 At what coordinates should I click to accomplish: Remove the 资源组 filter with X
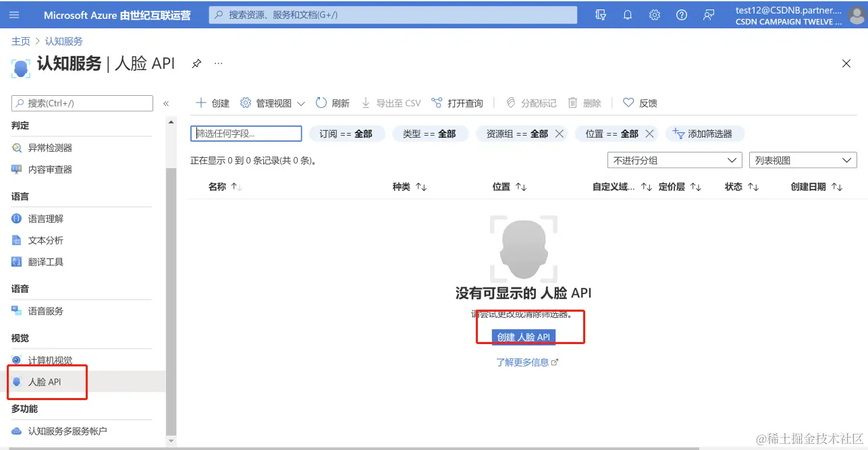coord(559,134)
